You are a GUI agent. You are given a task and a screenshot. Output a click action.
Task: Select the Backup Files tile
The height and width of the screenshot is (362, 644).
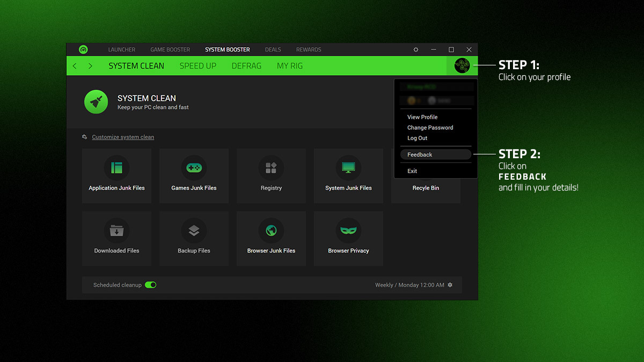pos(194,239)
